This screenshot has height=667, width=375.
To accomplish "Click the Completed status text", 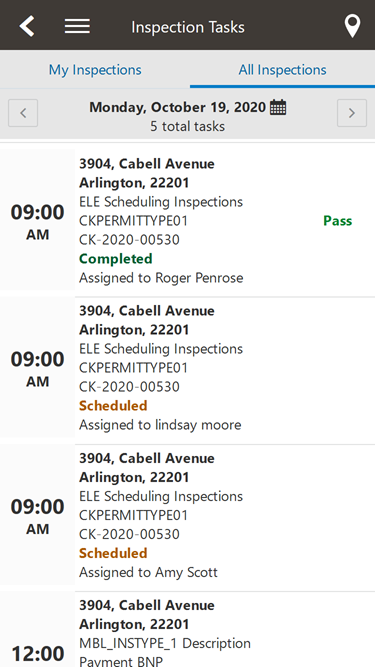I will pos(116,259).
